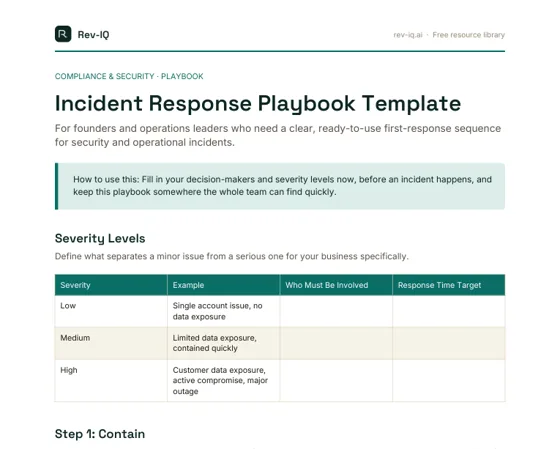Click the empty Who Must Be Involved cell for Medium

[x=336, y=343]
